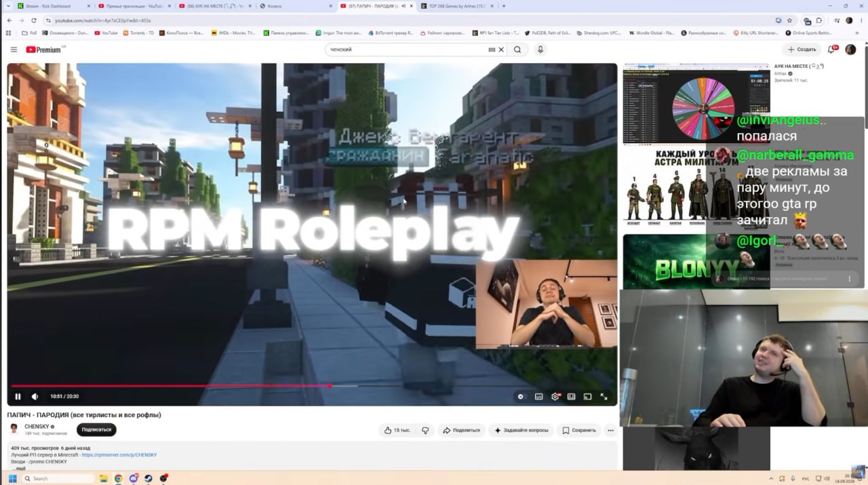Mute the video volume speaker icon
Viewport: 868px width, 485px height.
click(35, 397)
